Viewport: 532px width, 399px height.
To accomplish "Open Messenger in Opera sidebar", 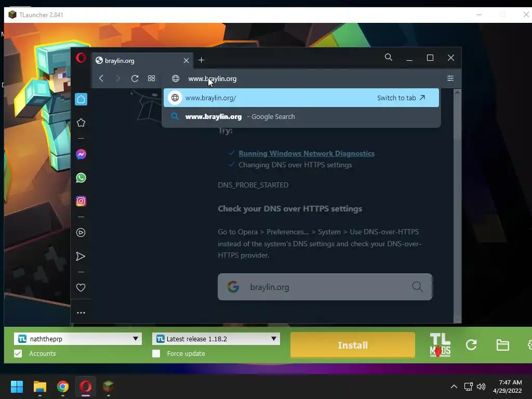I will point(81,154).
